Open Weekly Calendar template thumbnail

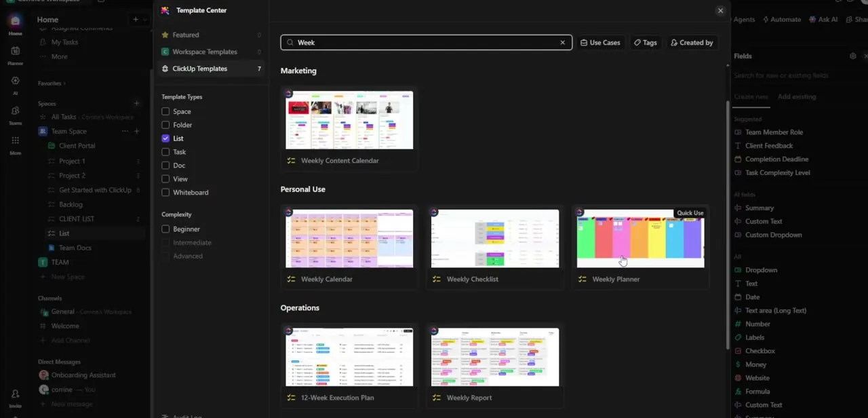pyautogui.click(x=349, y=239)
